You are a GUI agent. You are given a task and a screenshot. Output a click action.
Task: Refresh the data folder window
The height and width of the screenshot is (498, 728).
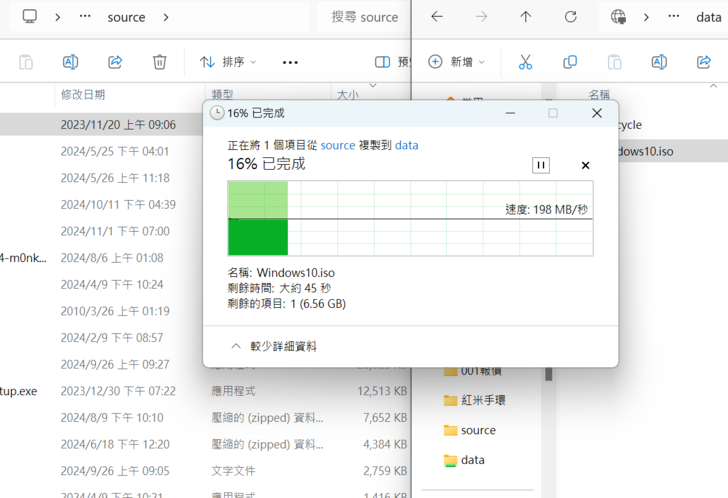(570, 17)
